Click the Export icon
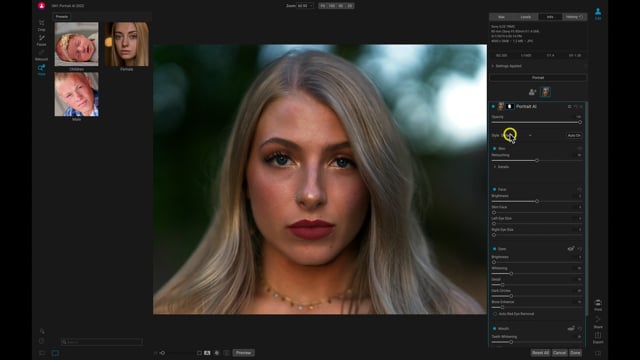Viewport: 640px width, 360px height. (598, 337)
